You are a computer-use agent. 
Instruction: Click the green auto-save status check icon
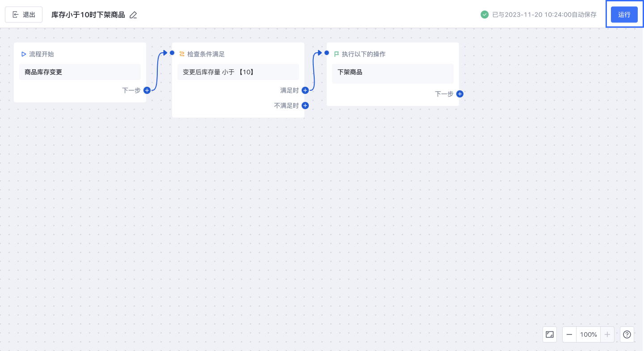484,15
